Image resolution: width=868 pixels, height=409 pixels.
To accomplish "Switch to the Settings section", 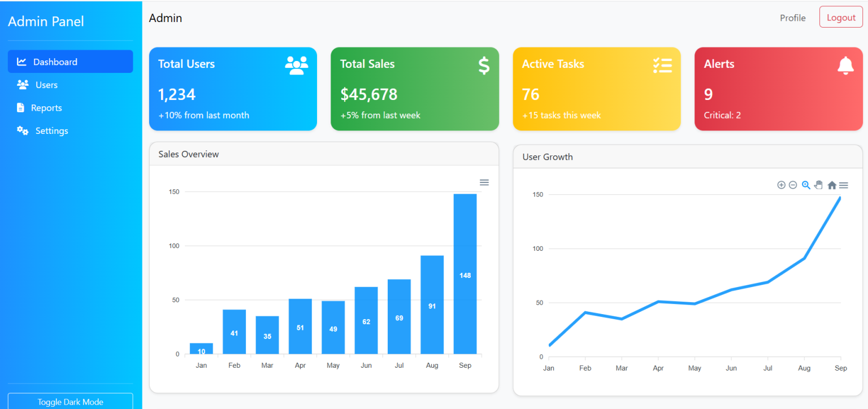I will (x=51, y=130).
